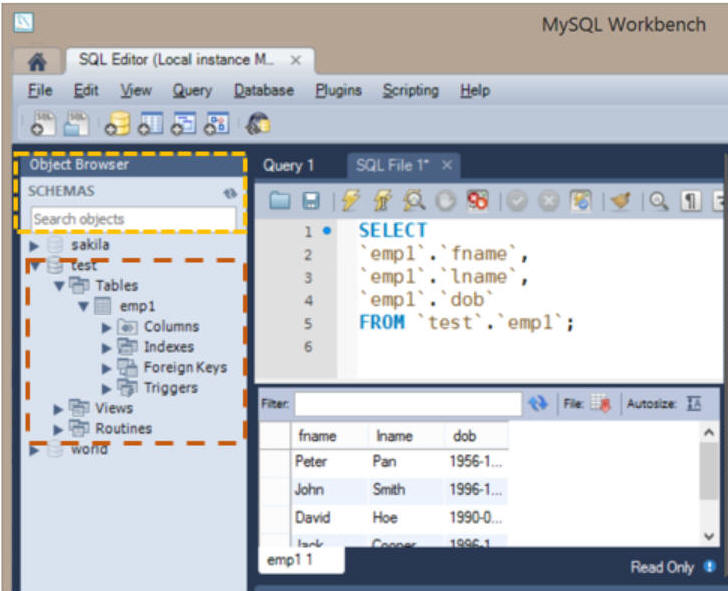Open file folder icon in query editor
Screen dimensions: 728x591
(280, 201)
